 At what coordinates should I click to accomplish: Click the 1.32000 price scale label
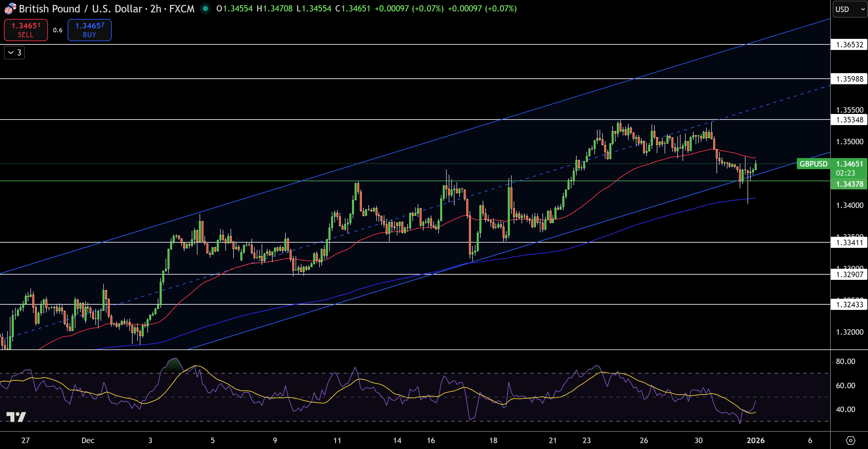[849, 332]
